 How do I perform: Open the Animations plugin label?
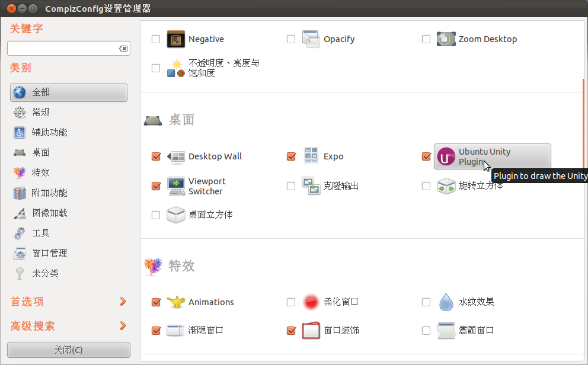[211, 302]
